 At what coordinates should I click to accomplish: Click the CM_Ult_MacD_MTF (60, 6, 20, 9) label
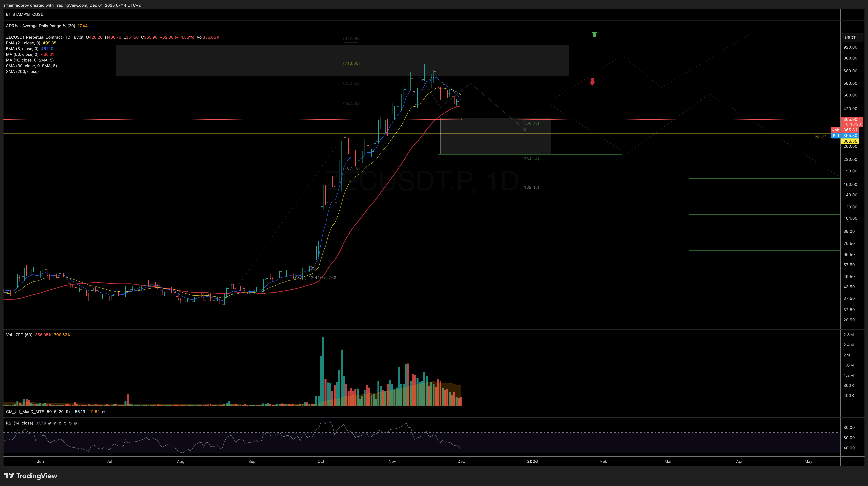(x=38, y=412)
